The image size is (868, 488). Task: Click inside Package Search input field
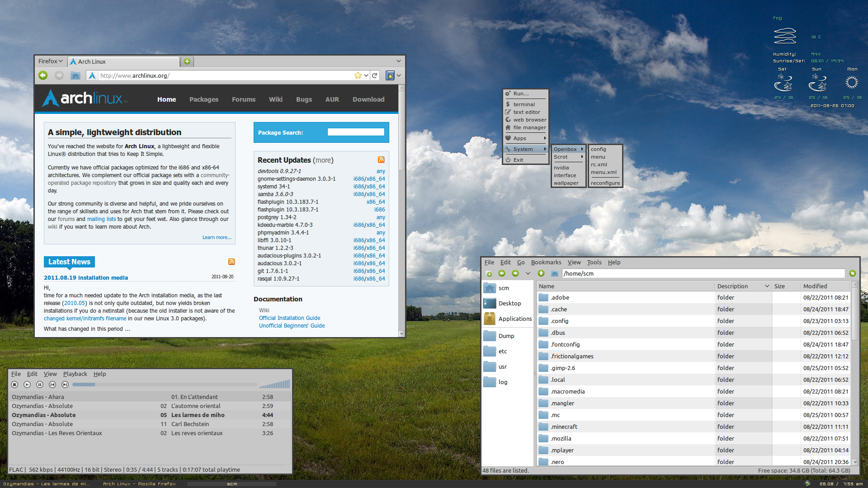[x=356, y=132]
